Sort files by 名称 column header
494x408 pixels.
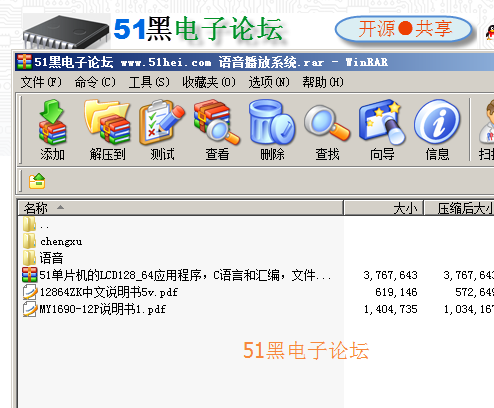coord(180,208)
